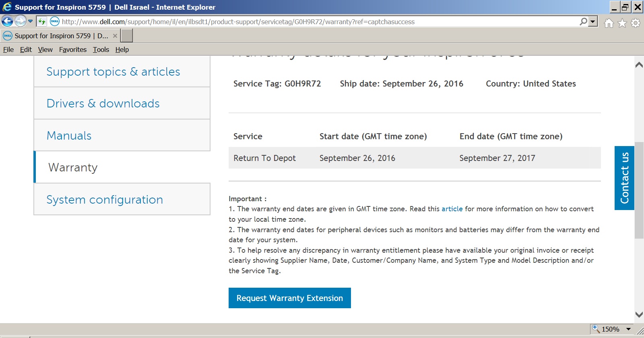Screen dimensions: 644x338
Task: Click Request Warranty Extension button
Action: (x=290, y=298)
